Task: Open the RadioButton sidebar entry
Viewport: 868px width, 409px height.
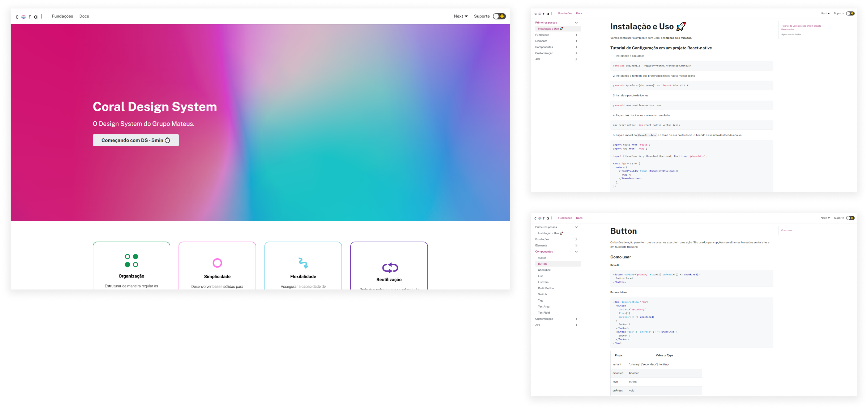Action: [546, 288]
